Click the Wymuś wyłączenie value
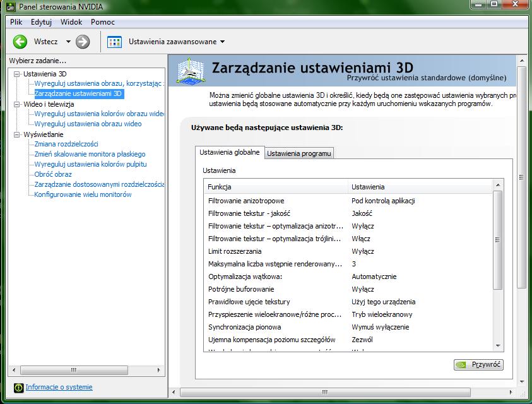Screen dimensions: 532x404 [381, 327]
